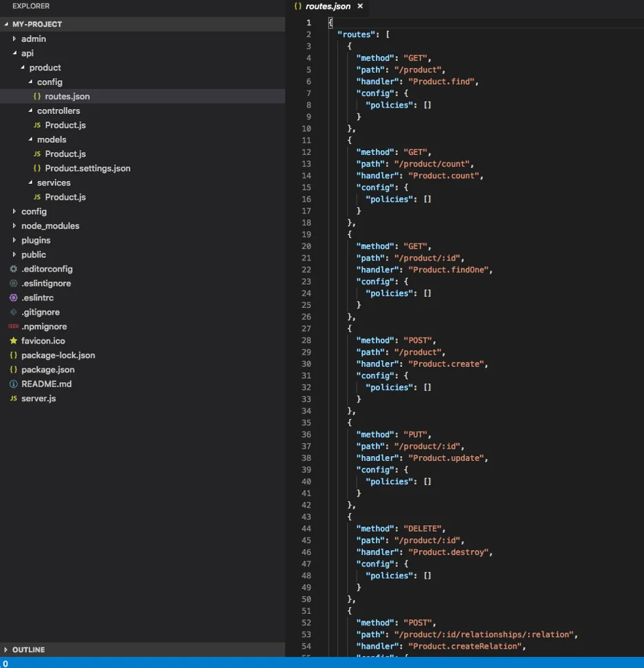Click the routes.json curly-brace file icon in explorer

tap(37, 96)
